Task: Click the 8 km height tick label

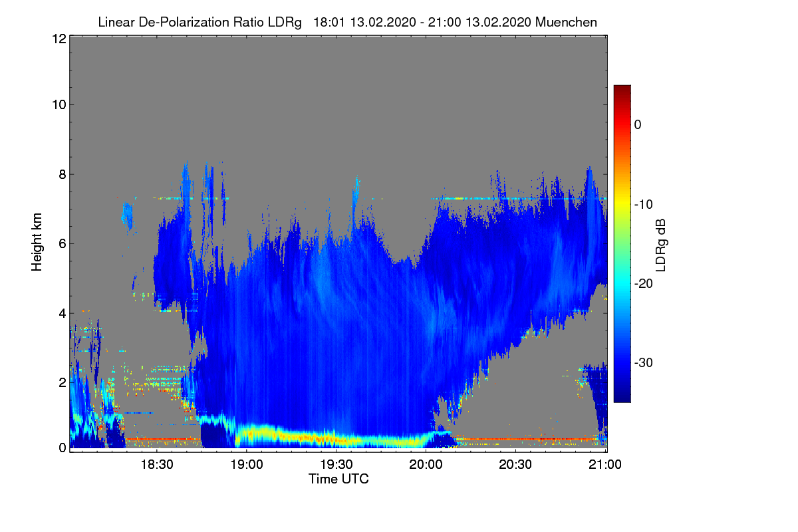Action: [61, 174]
